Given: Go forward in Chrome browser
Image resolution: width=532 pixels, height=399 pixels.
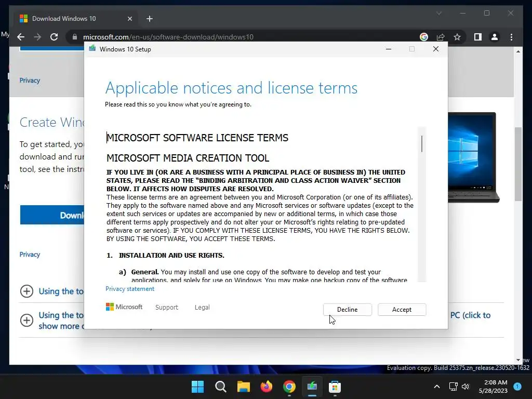Looking at the screenshot, I should click(37, 37).
